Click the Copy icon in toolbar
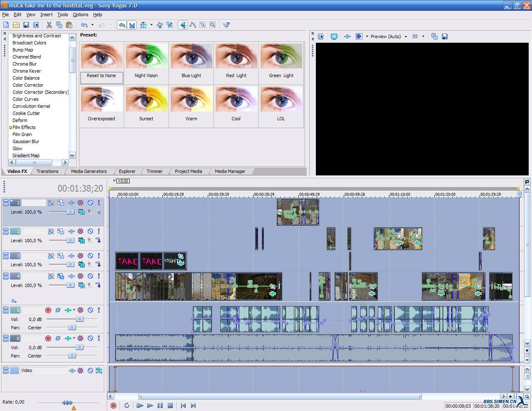532x411 pixels. coord(59,25)
